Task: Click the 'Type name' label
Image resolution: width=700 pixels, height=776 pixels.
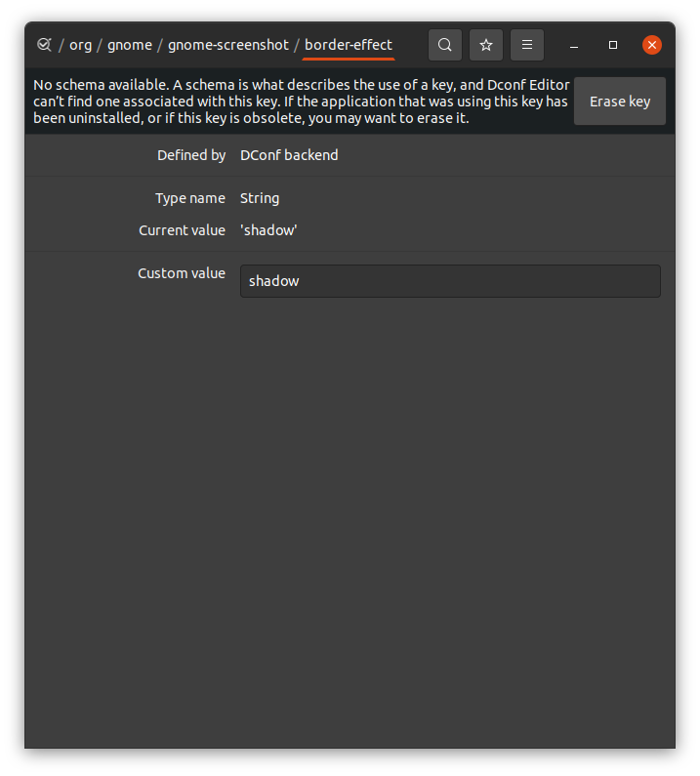Action: point(190,198)
